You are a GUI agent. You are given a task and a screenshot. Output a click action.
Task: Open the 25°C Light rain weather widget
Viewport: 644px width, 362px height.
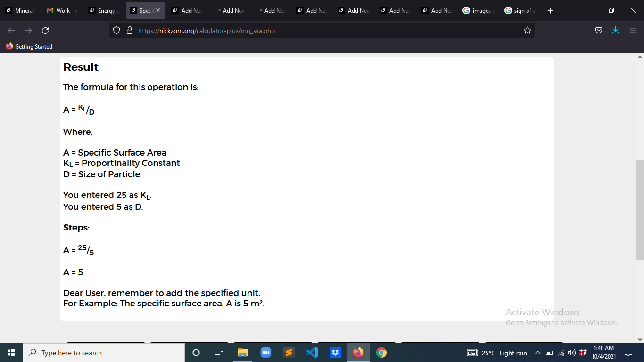click(497, 353)
